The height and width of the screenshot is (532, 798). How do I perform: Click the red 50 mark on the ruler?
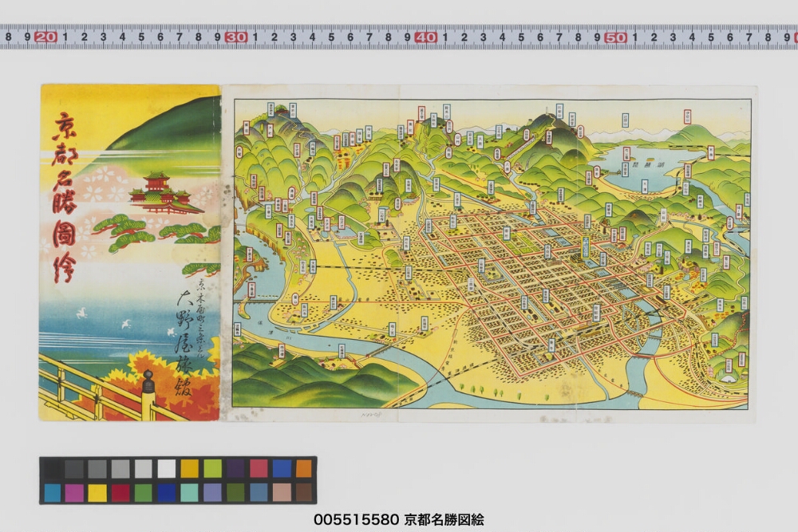[615, 37]
